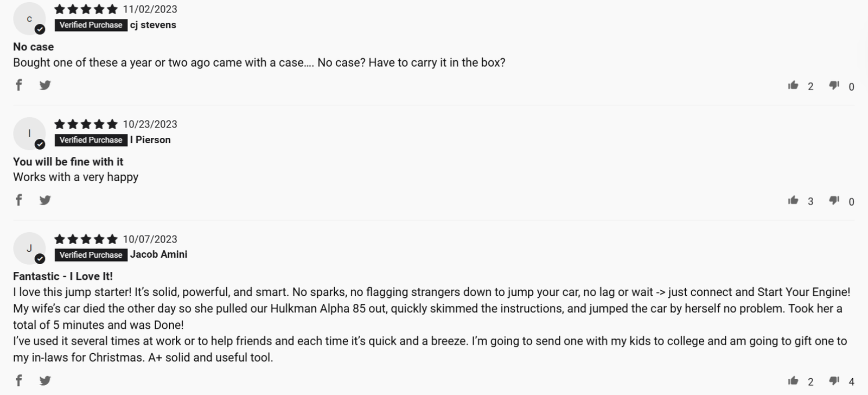
Task: Share Jacob Amini review on Facebook
Action: [19, 380]
